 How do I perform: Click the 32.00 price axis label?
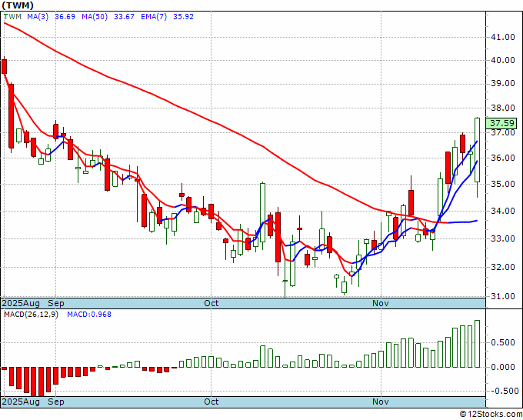(503, 267)
